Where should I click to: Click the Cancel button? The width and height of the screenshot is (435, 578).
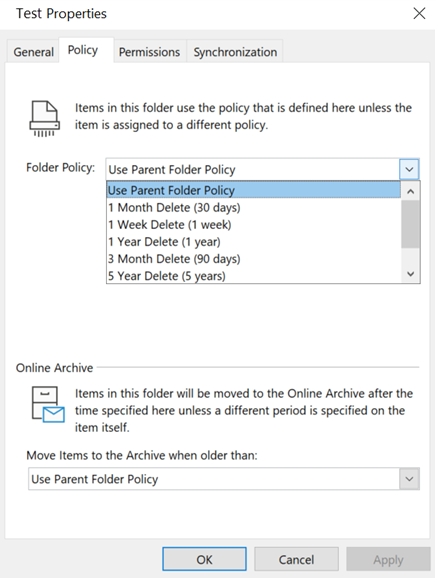click(296, 559)
